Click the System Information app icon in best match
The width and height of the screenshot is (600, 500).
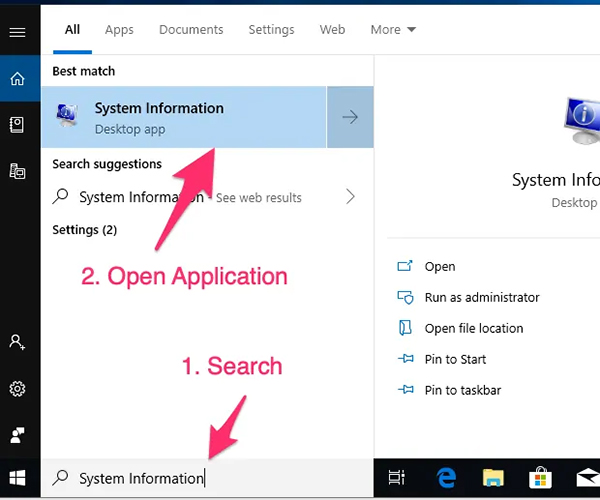67,114
